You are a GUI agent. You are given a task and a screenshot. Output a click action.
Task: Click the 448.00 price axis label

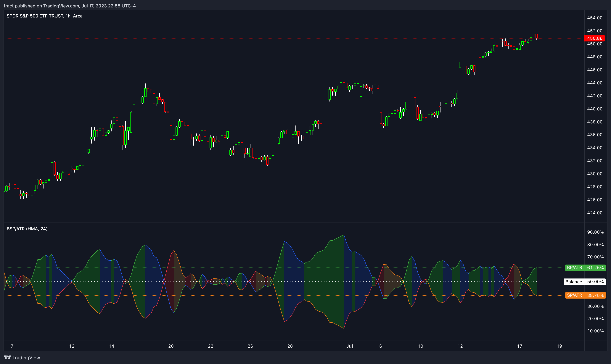pyautogui.click(x=595, y=57)
